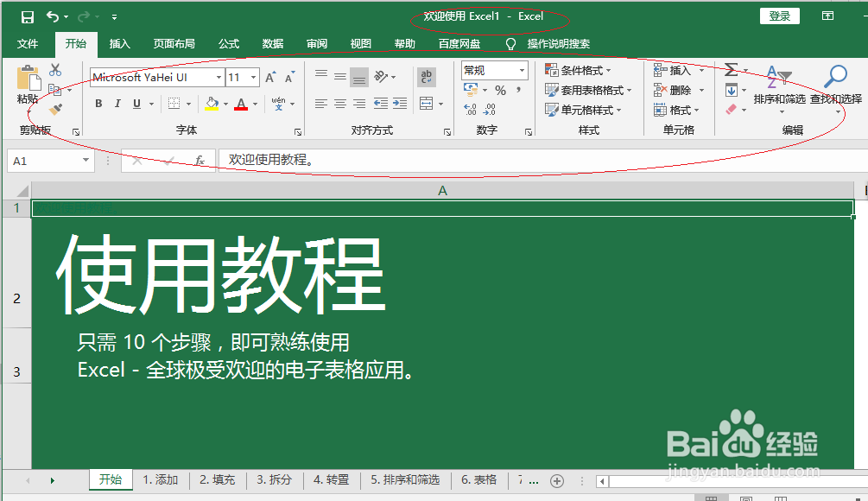The height and width of the screenshot is (501, 868).
Task: Switch to the 数据 ribbon tab
Action: (273, 44)
